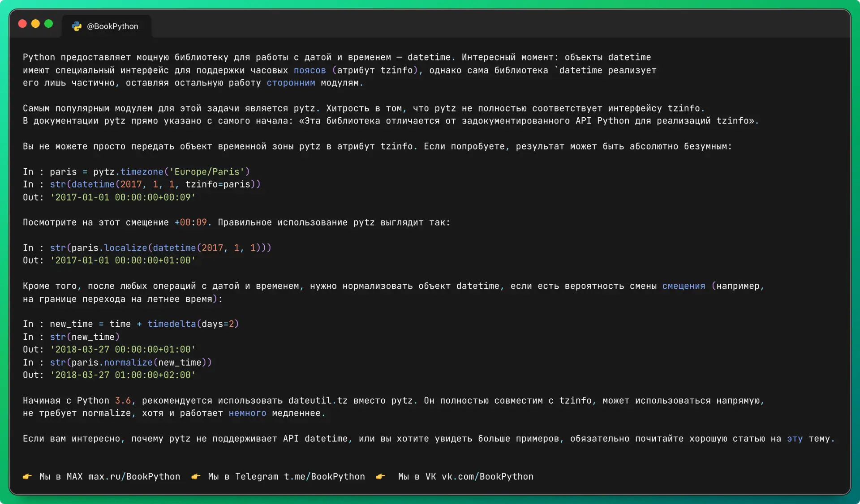Click the line 'на границе перехода на летнее время'

(123, 299)
